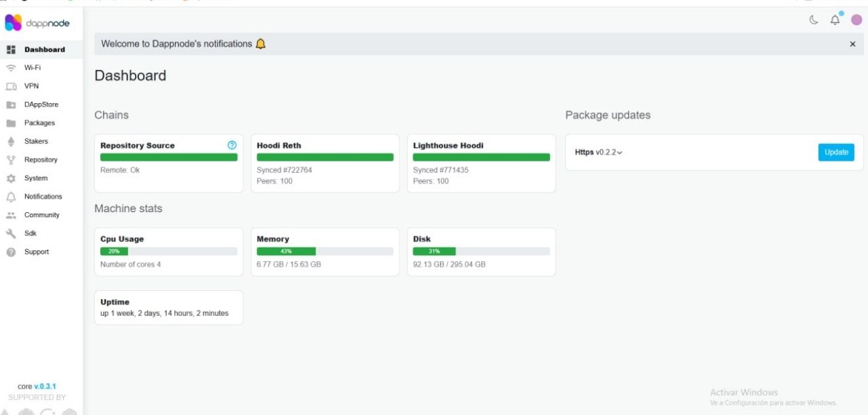The image size is (868, 415).
Task: Open the Sdk menu item
Action: point(41,233)
